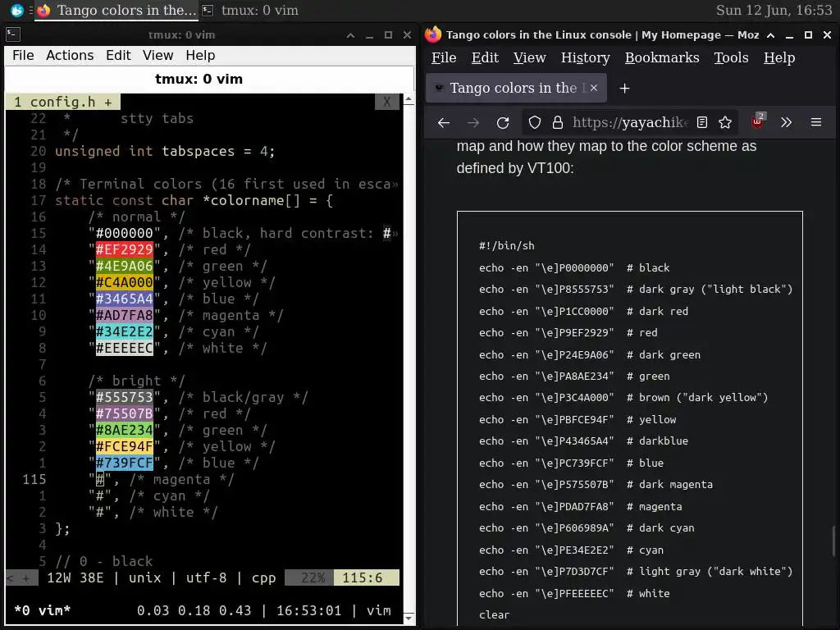This screenshot has width=840, height=630.
Task: Click the terminal window icon in titlebar
Action: [13, 34]
